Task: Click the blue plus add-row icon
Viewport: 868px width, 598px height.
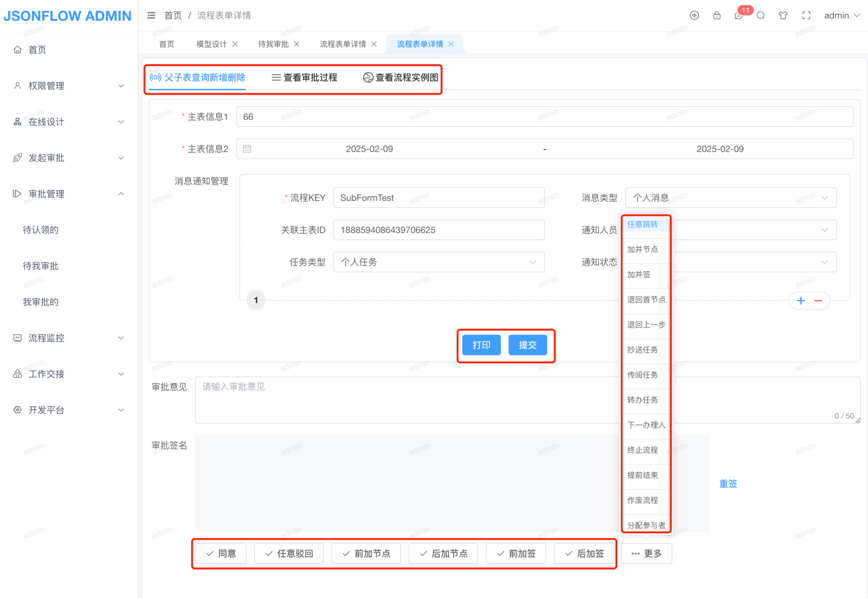Action: tap(800, 301)
